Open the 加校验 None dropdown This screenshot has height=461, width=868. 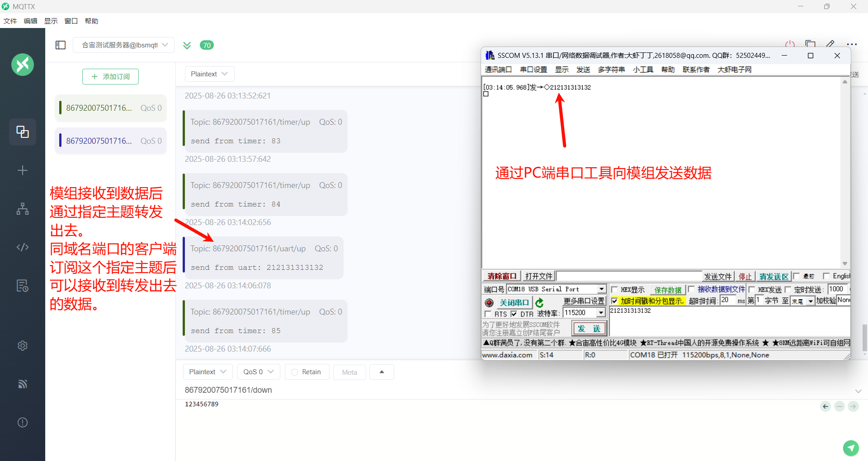pos(843,300)
